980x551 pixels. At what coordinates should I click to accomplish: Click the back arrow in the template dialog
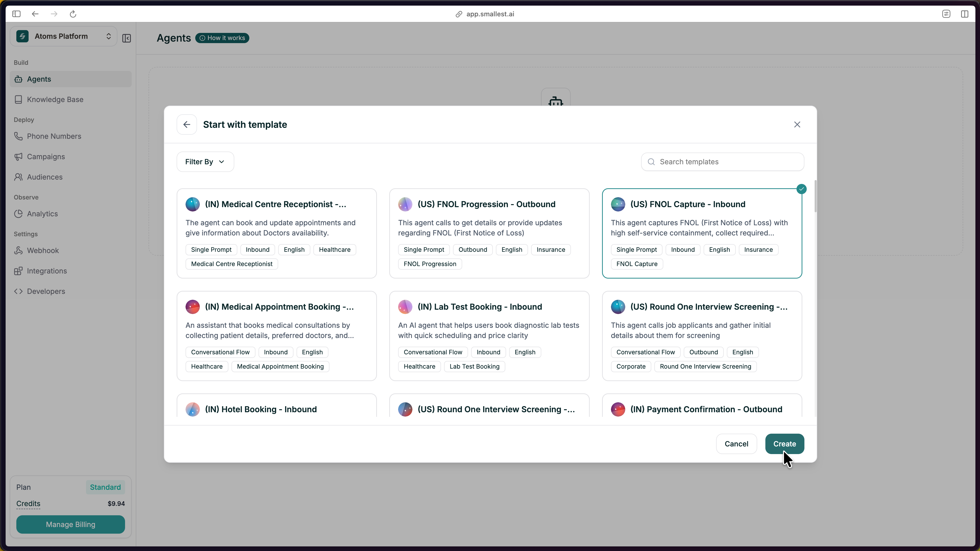point(186,124)
